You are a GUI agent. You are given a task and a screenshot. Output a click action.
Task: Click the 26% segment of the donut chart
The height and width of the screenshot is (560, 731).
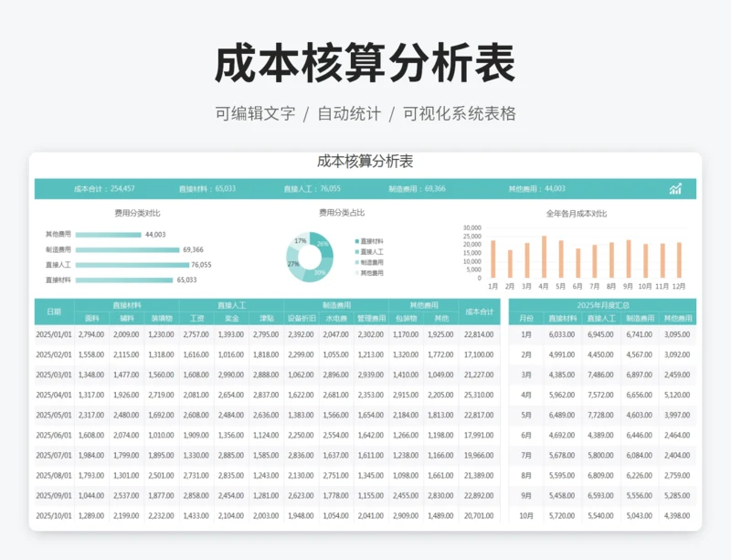point(323,244)
